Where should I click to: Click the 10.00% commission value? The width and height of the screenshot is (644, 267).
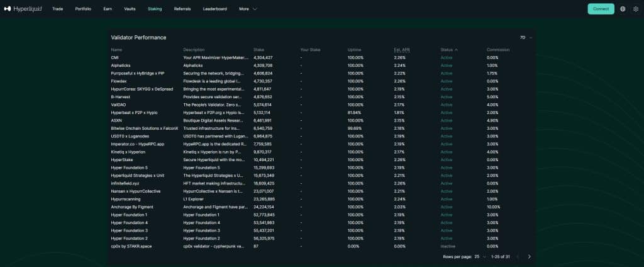(494, 207)
